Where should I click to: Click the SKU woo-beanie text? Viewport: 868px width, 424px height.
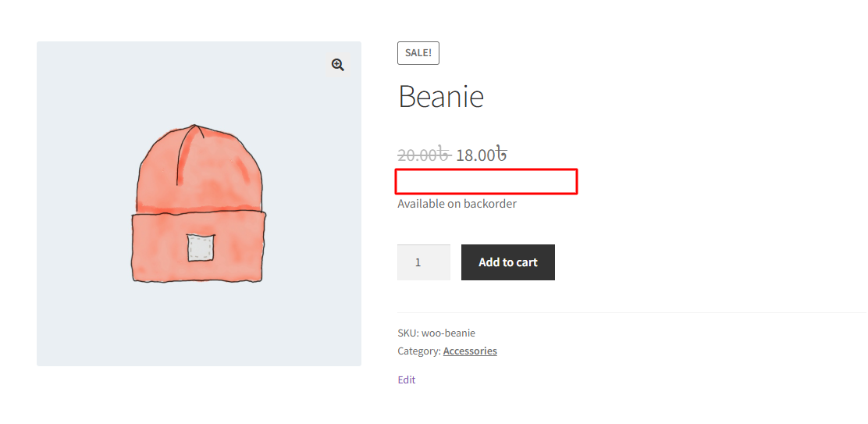436,333
